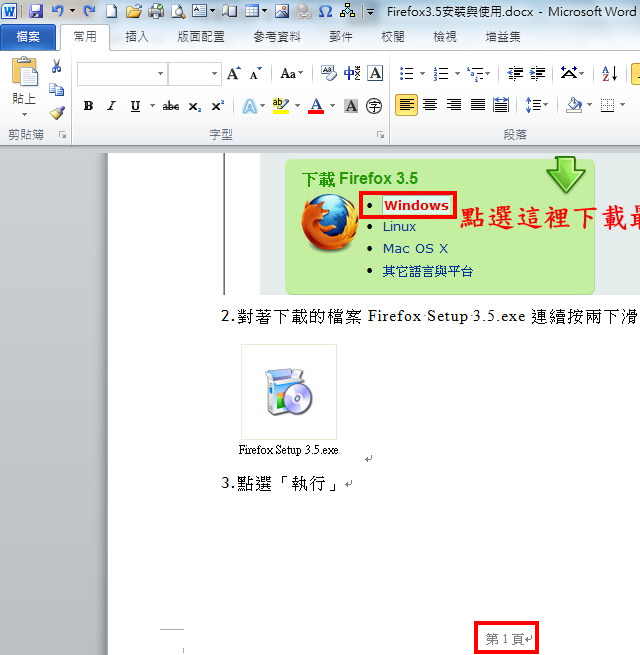Click the print preview magnifier icon
The width and height of the screenshot is (640, 655).
click(x=178, y=11)
